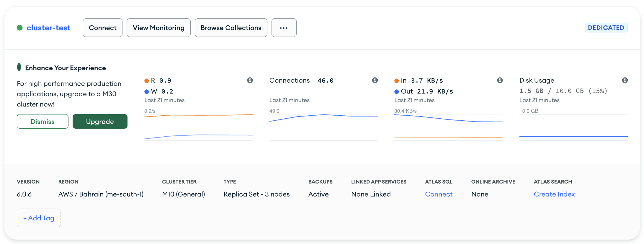The image size is (644, 244).
Task: Click the Connect button beside cluster-test
Action: tap(103, 28)
